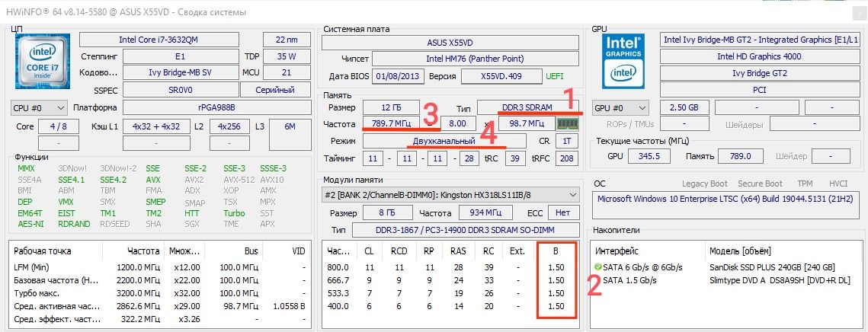Click the Legacy Boot label
Screen dimensions: 868x332
coord(705,184)
